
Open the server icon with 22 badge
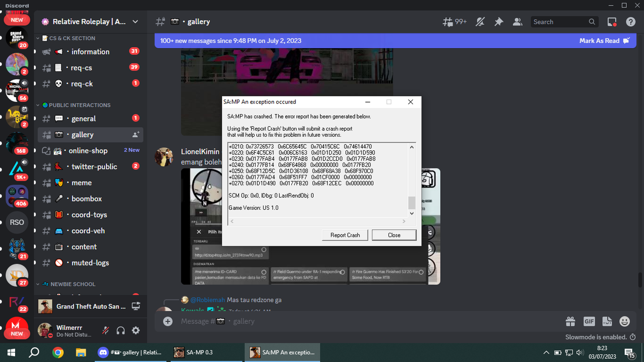click(x=17, y=301)
